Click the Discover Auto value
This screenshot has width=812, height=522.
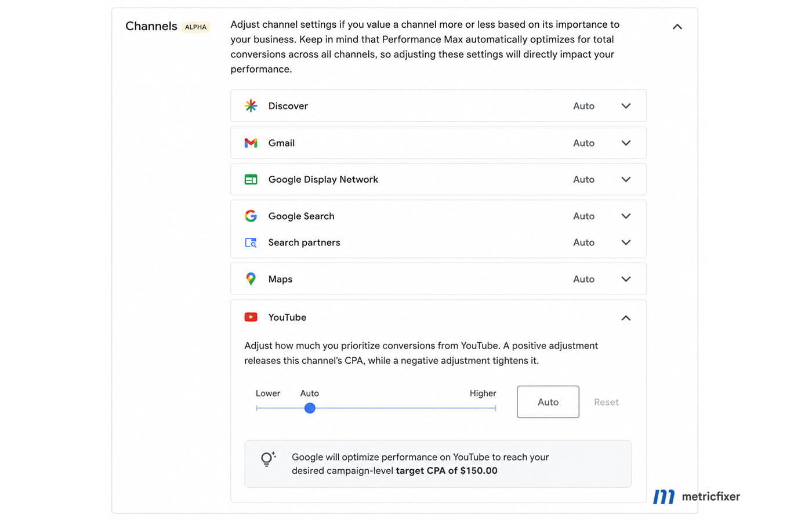tap(583, 106)
